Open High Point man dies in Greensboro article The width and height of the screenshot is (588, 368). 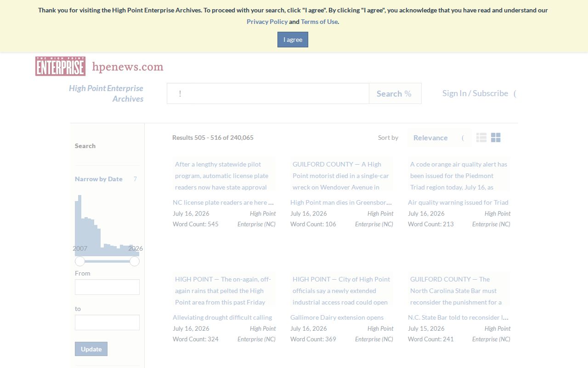341,202
